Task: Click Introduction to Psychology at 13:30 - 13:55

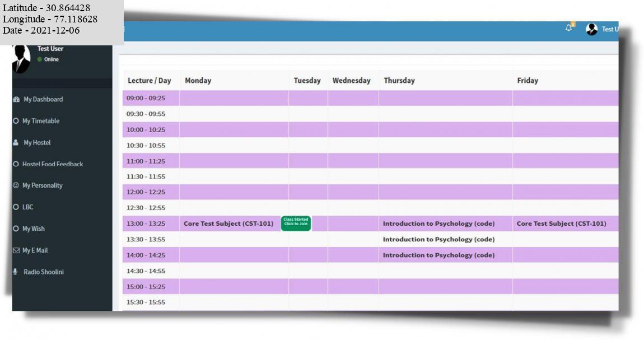Action: click(438, 239)
